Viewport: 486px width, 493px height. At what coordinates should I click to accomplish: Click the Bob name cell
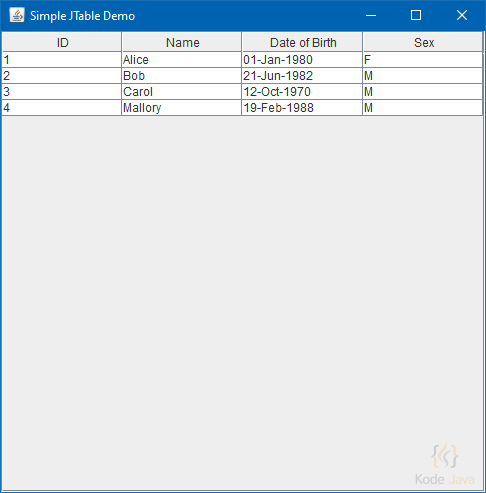pos(182,76)
